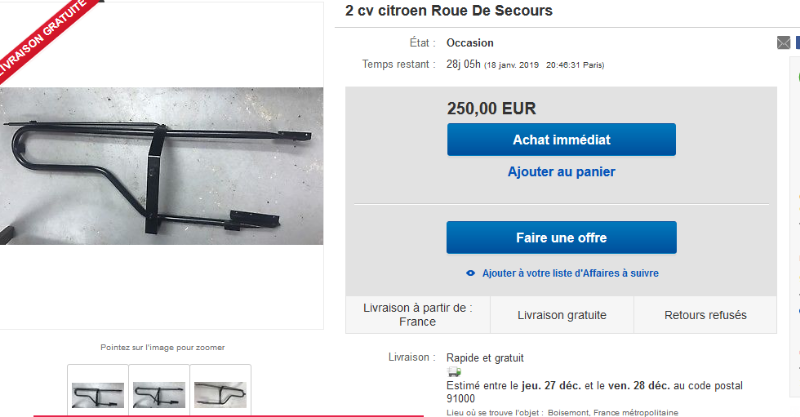Screen dimensions: 800x417
Task: Add the item with Ajouter au panier
Action: 561,172
